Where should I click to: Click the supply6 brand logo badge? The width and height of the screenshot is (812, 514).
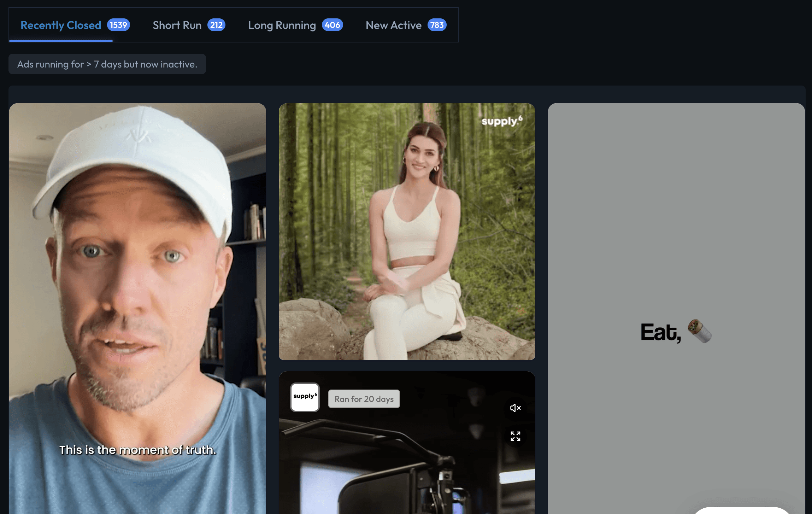tap(305, 397)
